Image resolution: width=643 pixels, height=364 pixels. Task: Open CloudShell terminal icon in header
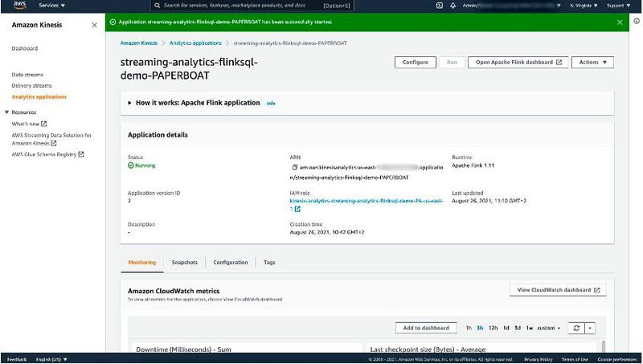pyautogui.click(x=439, y=6)
